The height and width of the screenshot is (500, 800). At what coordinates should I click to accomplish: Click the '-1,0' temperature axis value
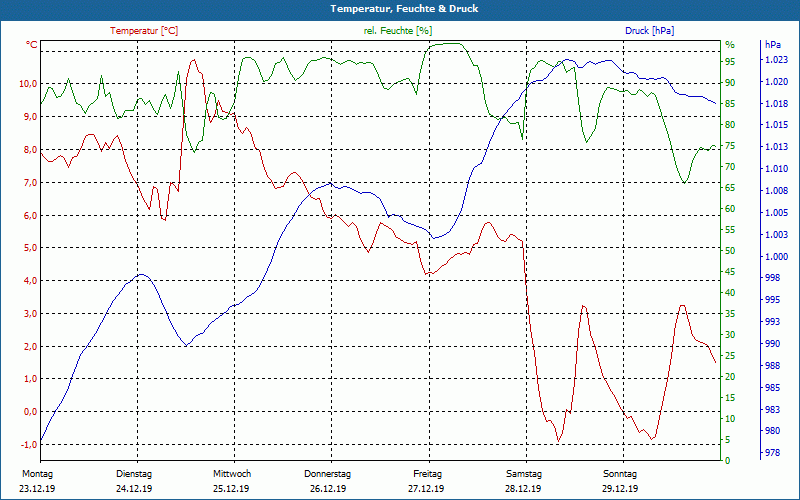(x=29, y=445)
